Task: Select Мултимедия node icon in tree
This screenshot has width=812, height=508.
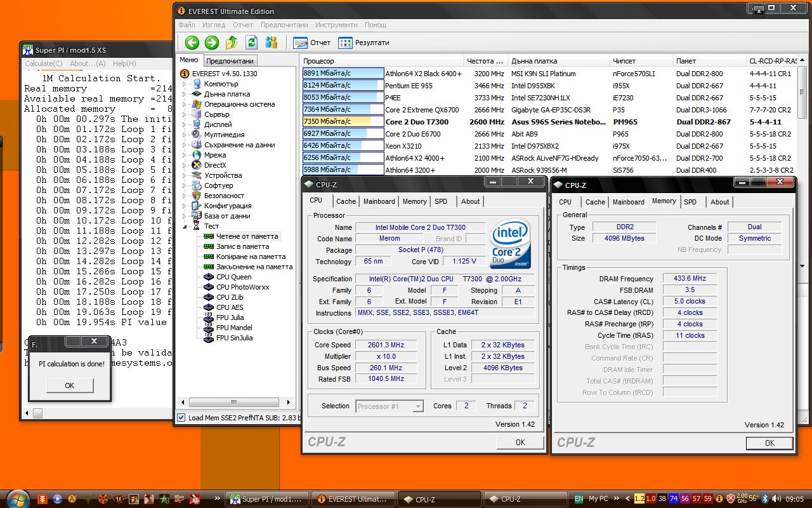Action: [x=197, y=135]
